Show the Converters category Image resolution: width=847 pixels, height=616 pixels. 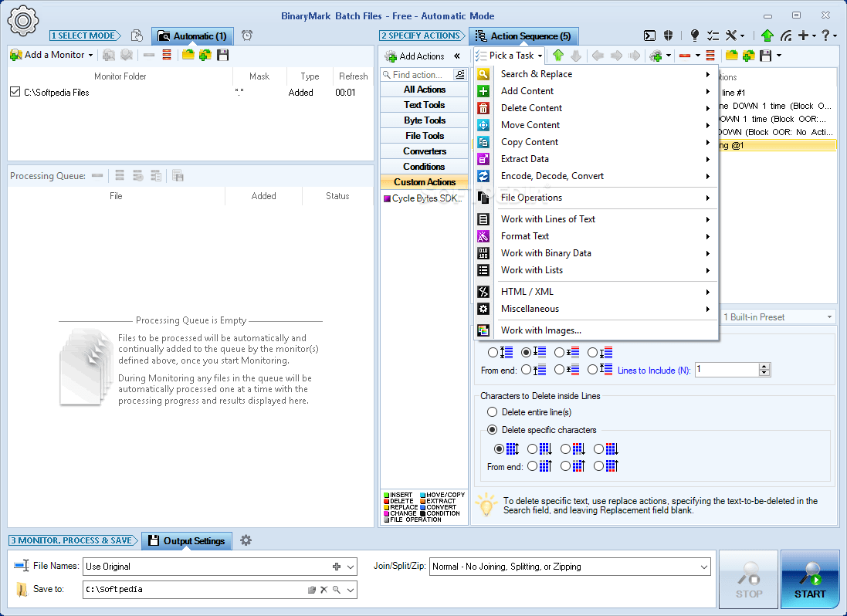[424, 151]
